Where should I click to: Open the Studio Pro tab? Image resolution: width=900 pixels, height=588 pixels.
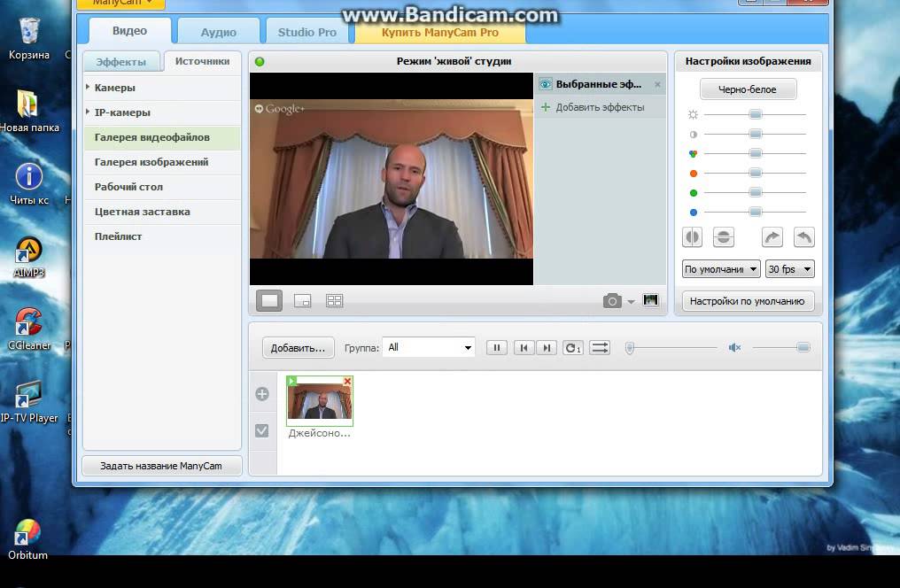(x=307, y=32)
